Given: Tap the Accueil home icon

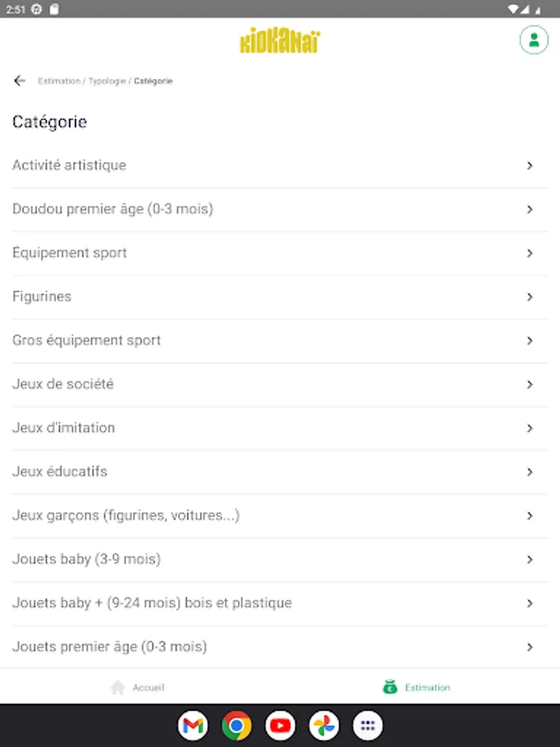Looking at the screenshot, I should point(118,687).
